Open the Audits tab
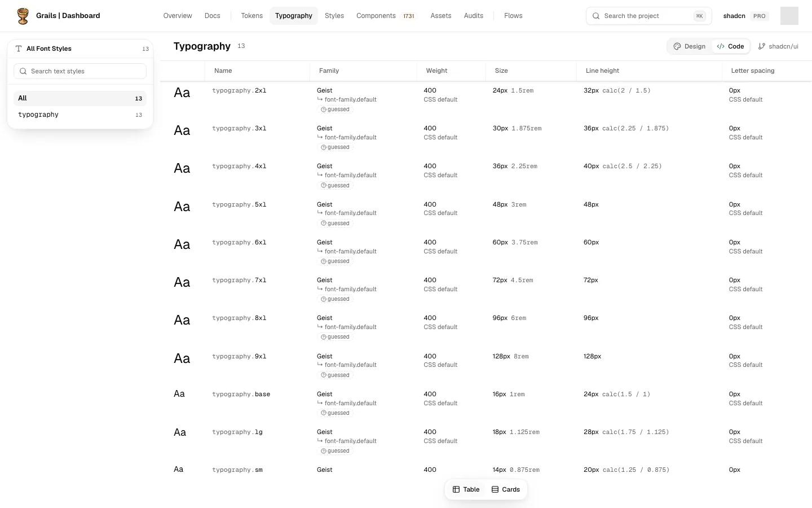This screenshot has width=812, height=508. (474, 16)
